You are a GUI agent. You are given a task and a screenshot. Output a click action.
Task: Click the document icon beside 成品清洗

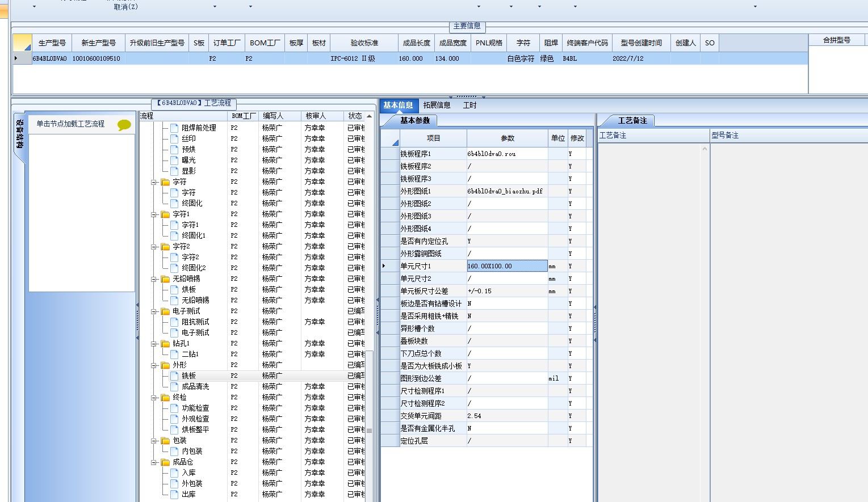tap(175, 387)
